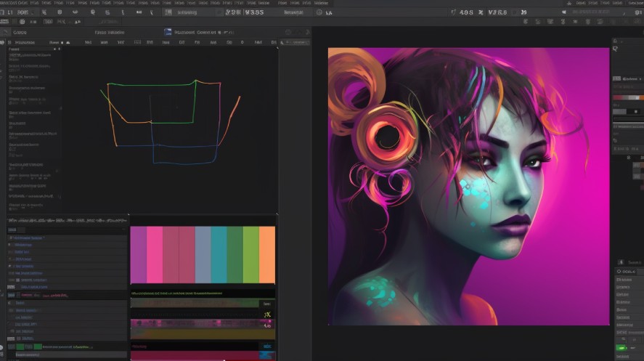Pick the purple swatch in the palette

pyautogui.click(x=139, y=255)
